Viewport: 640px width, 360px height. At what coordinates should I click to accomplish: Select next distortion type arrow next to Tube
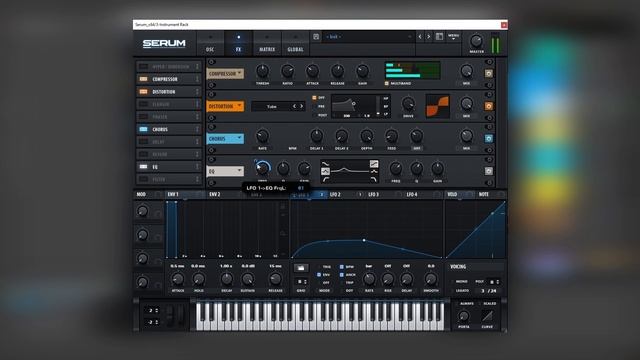[x=302, y=106]
